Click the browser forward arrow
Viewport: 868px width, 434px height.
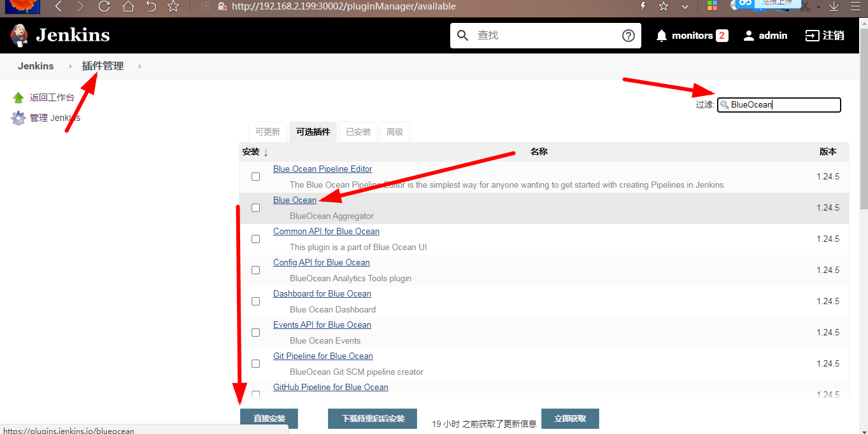coord(80,6)
